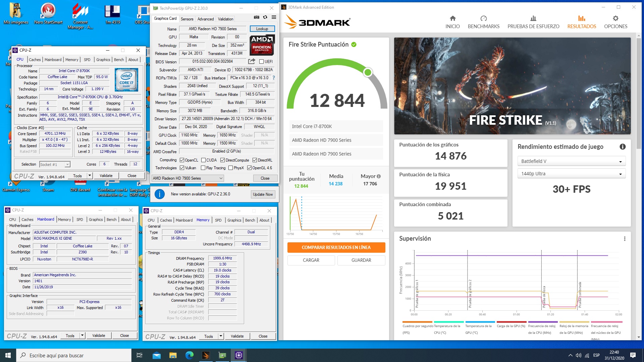644x362 pixels.
Task: Open Battlefield V game dropdown
Action: (x=571, y=161)
